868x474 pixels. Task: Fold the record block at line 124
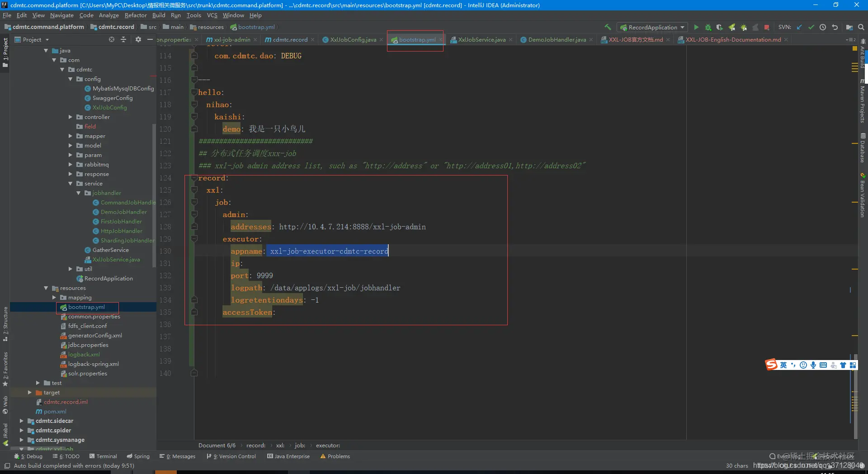[194, 178]
